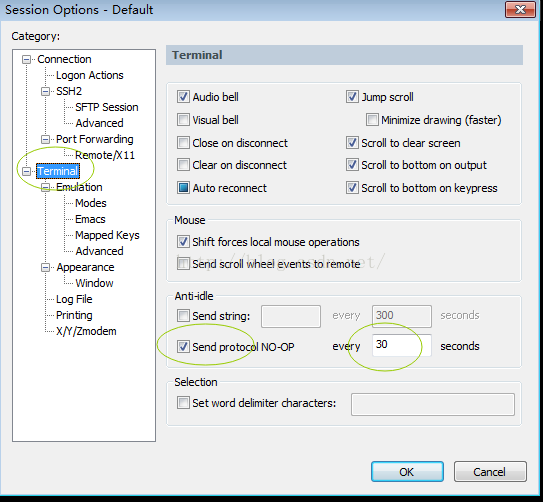Select Terminal category

(x=58, y=171)
